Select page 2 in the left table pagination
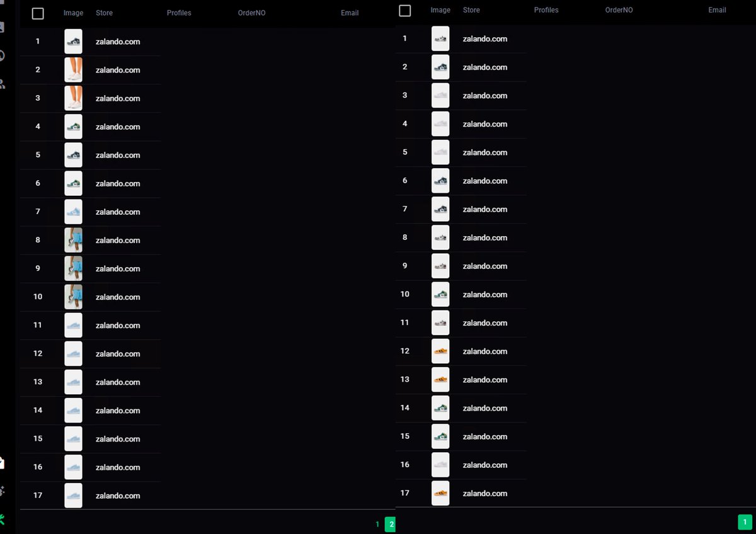Image resolution: width=756 pixels, height=534 pixels. click(391, 524)
